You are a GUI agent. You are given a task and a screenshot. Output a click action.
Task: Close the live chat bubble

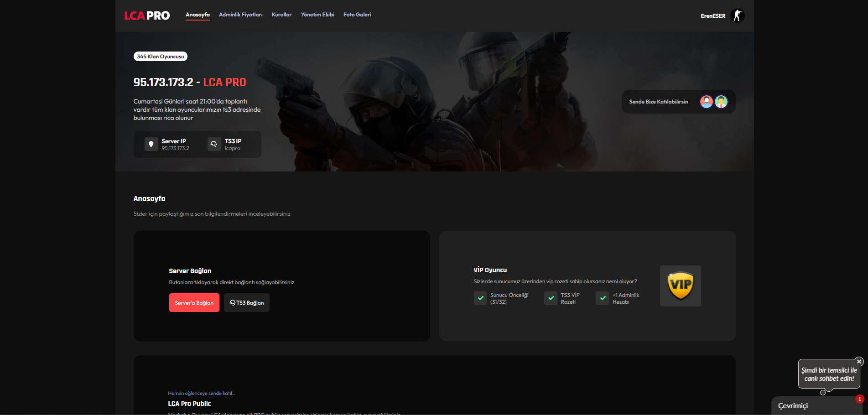pos(859,362)
